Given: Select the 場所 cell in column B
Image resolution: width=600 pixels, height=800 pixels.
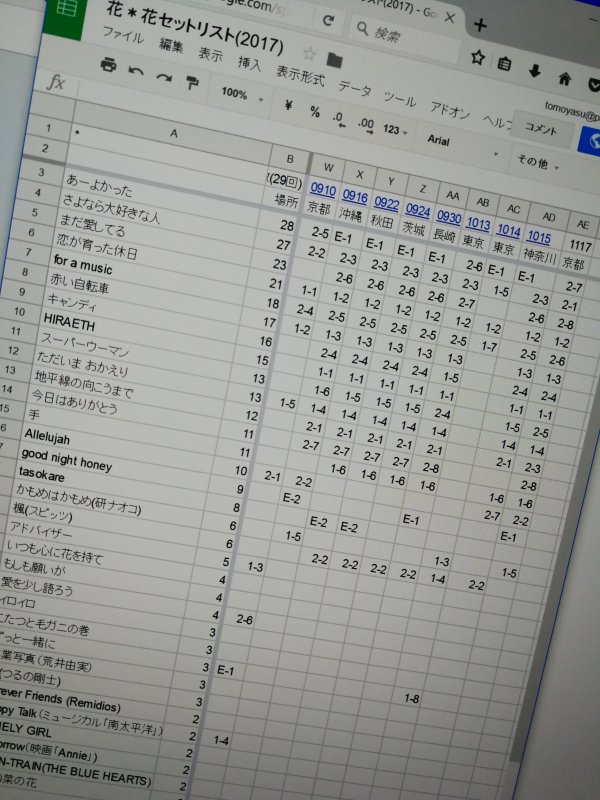Looking at the screenshot, I should (x=286, y=201).
